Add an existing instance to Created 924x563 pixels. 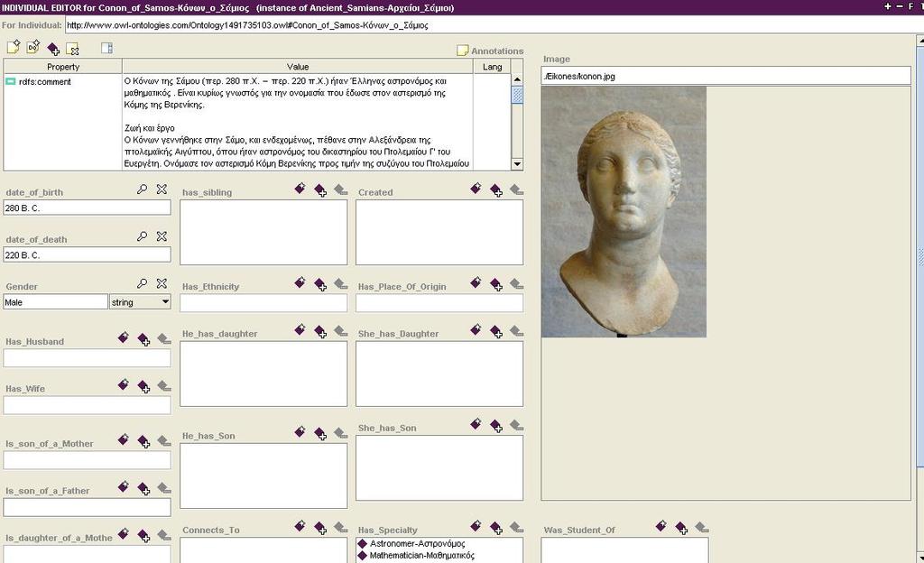(x=496, y=189)
